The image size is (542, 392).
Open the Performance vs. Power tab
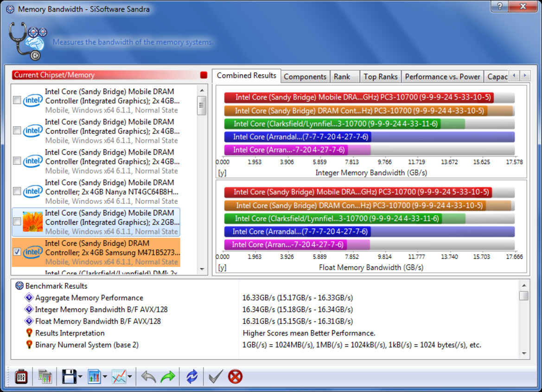442,76
